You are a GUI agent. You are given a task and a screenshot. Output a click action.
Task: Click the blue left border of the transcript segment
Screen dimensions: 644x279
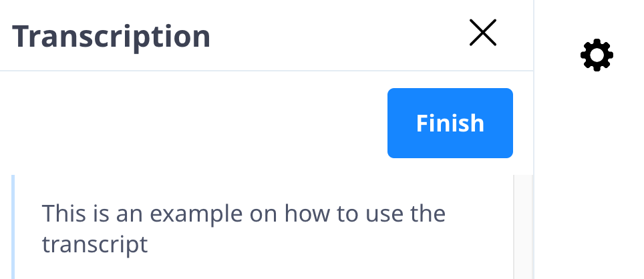pos(13,227)
